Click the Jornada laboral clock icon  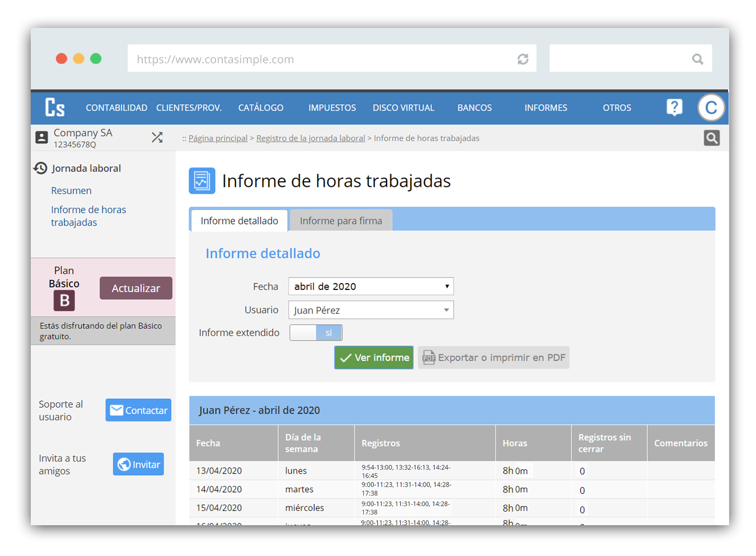pyautogui.click(x=40, y=168)
